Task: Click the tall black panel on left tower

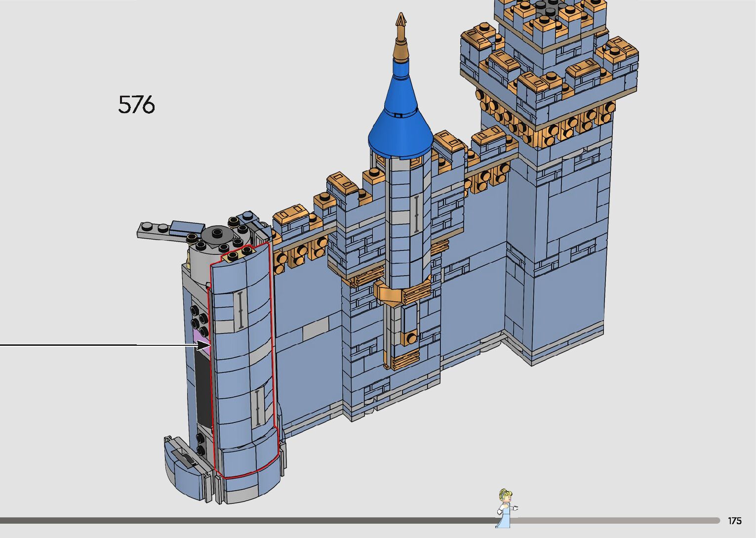Action: (202, 390)
